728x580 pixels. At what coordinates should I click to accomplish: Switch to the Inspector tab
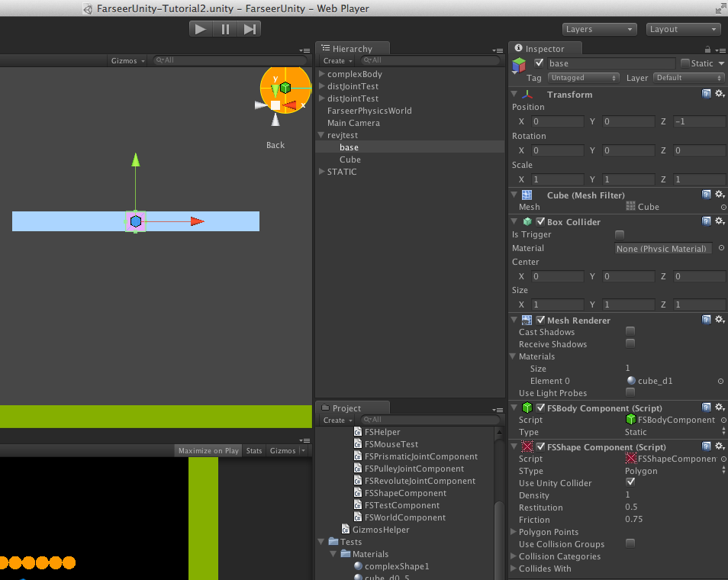(x=545, y=49)
